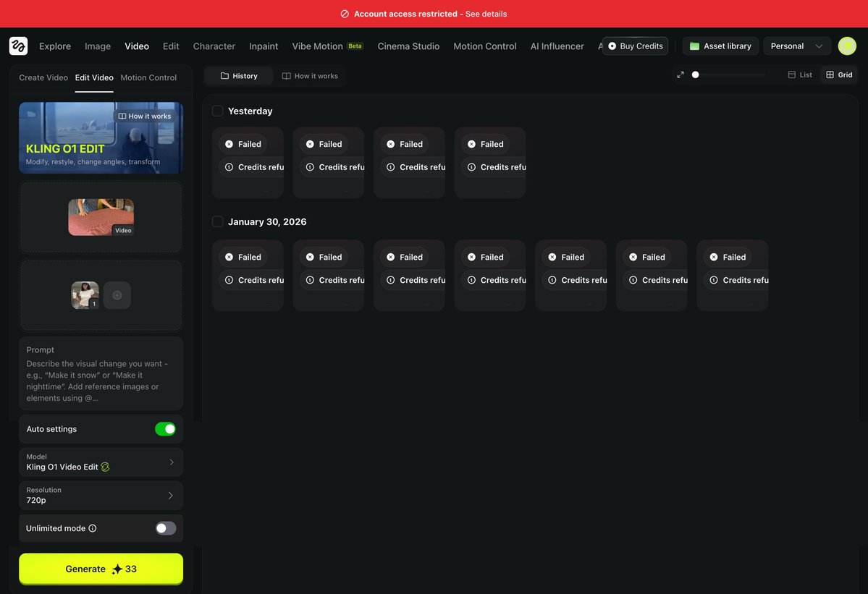Screen dimensions: 868x594
Task: Click the reference image thumbnail numbered 1
Action: coord(85,295)
